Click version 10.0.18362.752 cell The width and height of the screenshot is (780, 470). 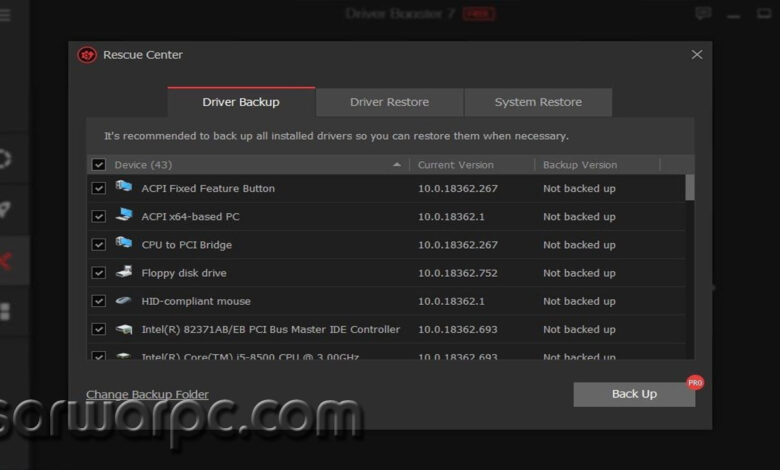[458, 273]
